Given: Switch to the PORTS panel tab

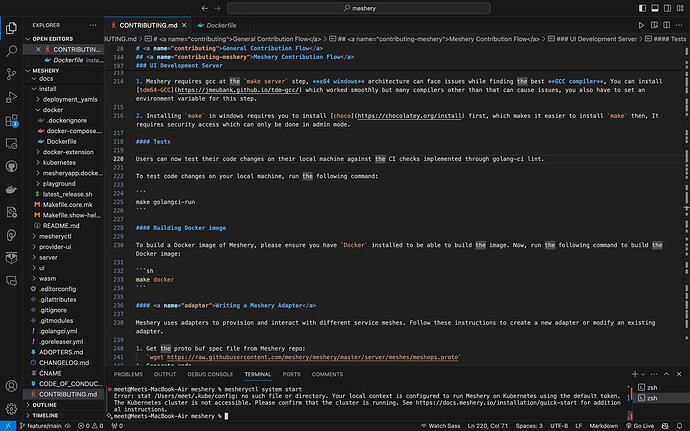Looking at the screenshot, I should click(x=291, y=374).
